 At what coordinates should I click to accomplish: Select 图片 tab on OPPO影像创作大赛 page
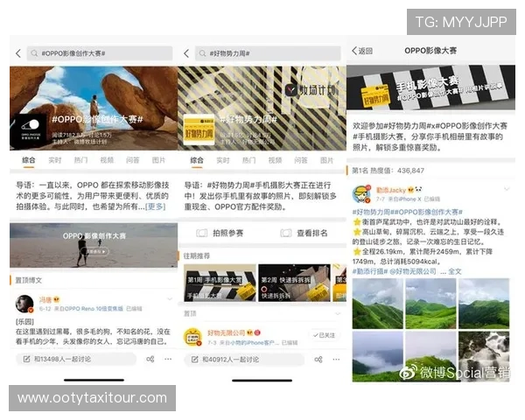[158, 160]
